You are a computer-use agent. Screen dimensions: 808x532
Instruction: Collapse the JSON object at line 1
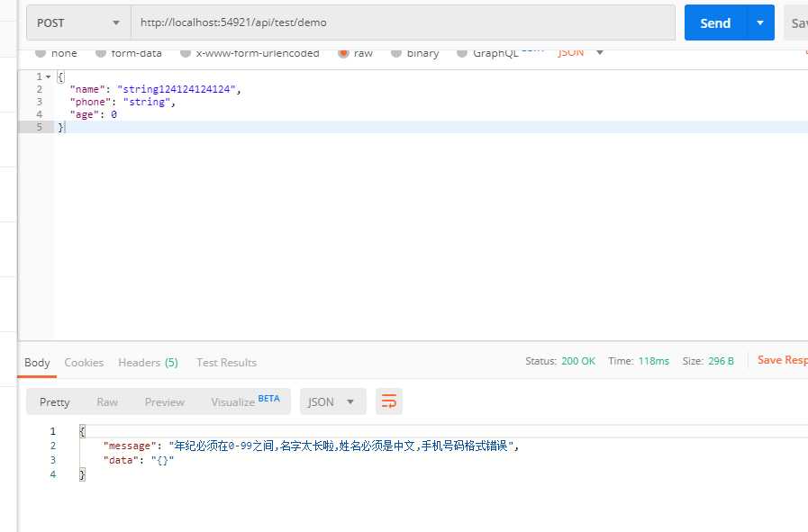click(49, 77)
